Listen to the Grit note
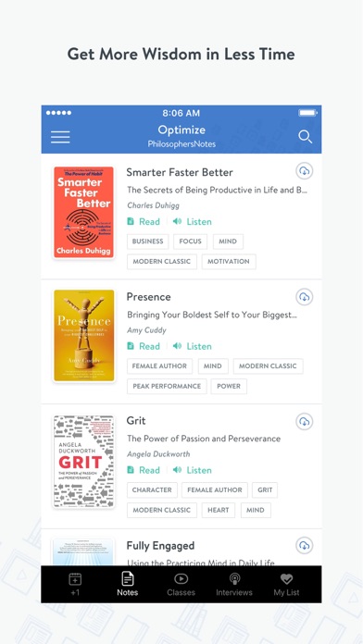This screenshot has width=363, height=644. [193, 470]
